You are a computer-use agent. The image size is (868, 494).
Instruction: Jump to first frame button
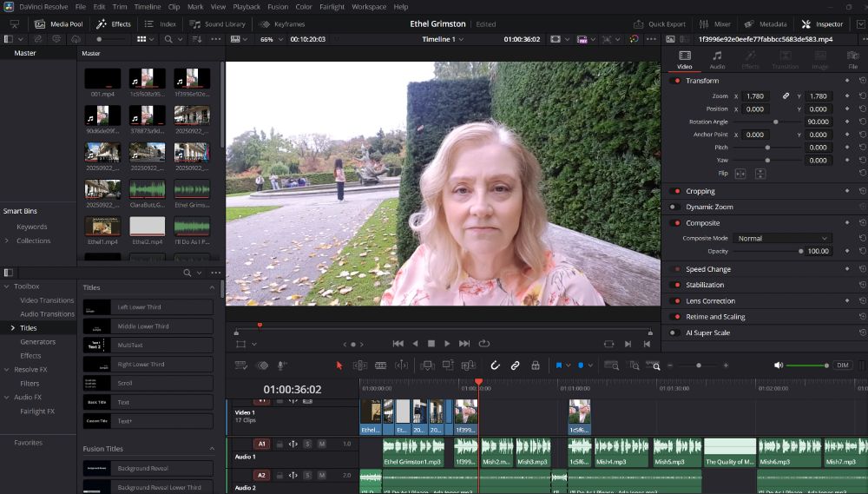pos(398,344)
